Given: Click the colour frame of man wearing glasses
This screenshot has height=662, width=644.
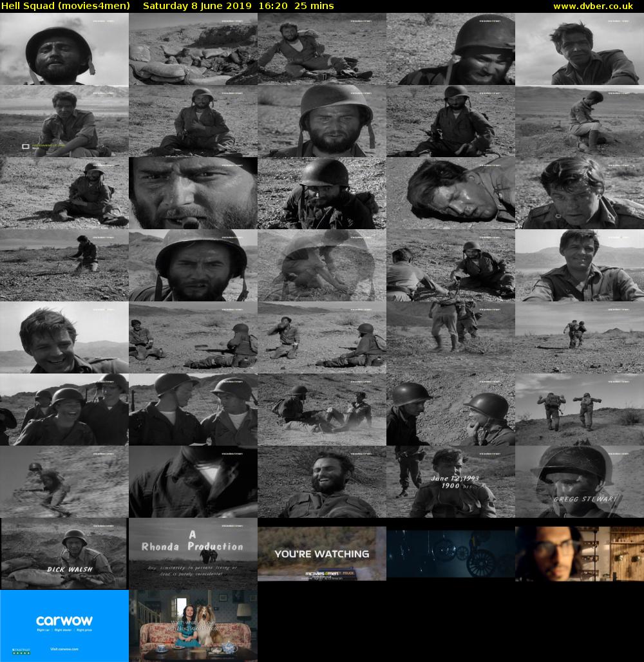Looking at the screenshot, I should (580, 553).
